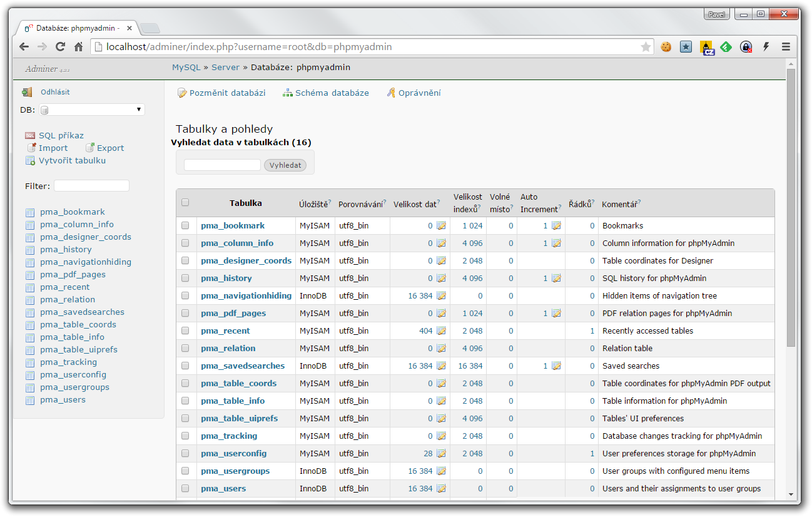Click the Komentář column header
This screenshot has height=517, width=812.
[x=619, y=204]
